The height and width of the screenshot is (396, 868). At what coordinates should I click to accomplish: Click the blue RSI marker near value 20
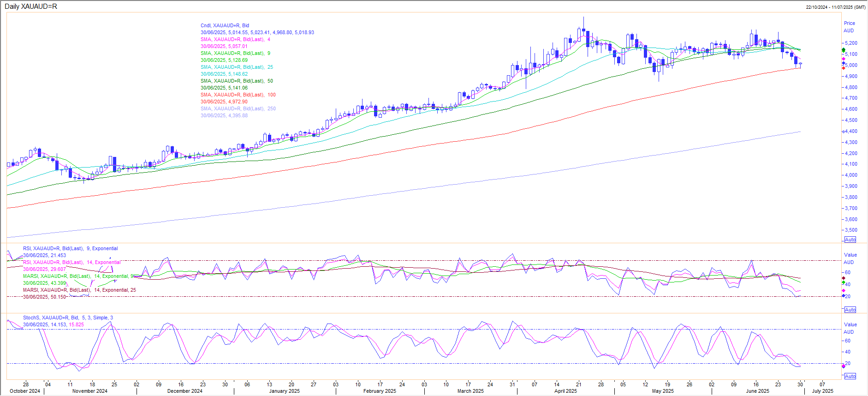point(844,295)
